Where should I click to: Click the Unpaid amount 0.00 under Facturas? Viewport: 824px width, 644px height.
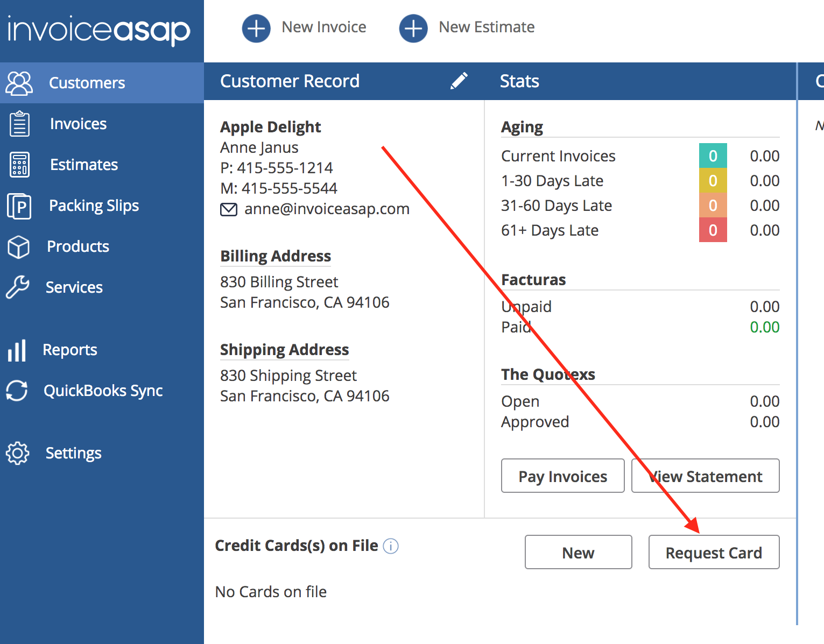[765, 307]
